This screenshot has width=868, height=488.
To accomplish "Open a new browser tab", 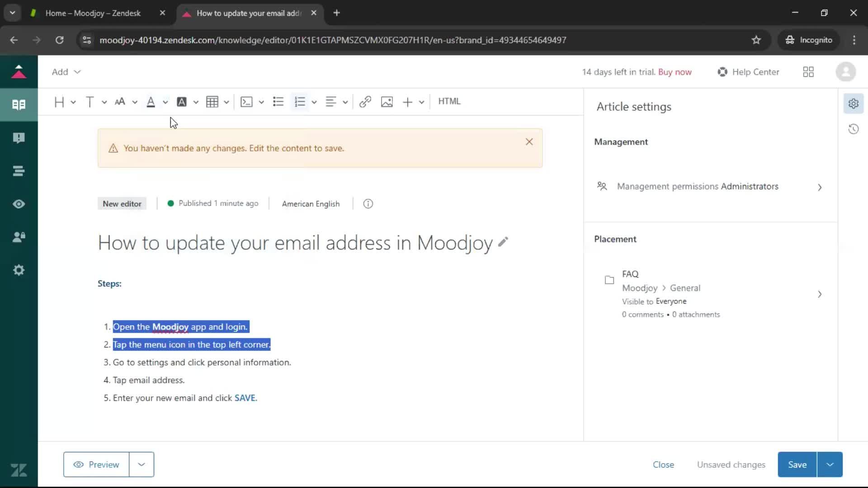I will coord(336,13).
